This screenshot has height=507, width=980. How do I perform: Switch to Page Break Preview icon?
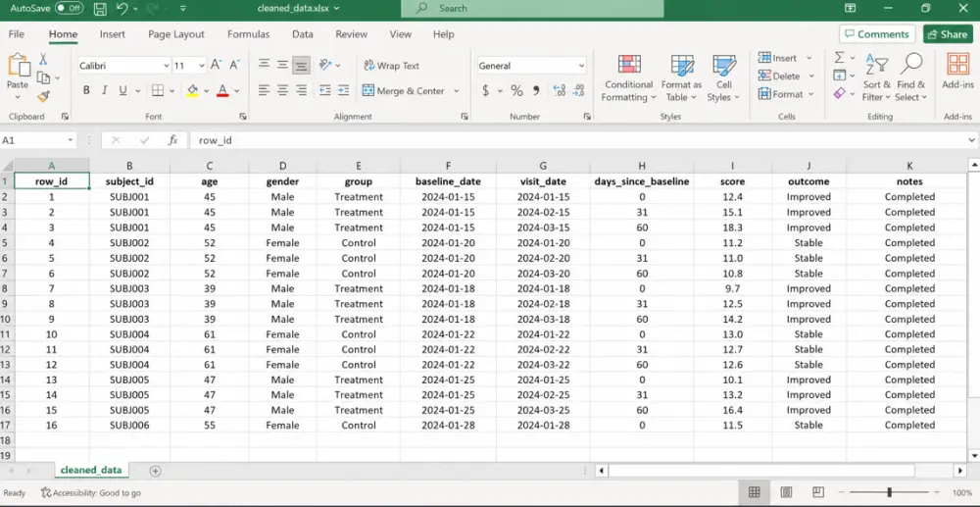[x=818, y=492]
